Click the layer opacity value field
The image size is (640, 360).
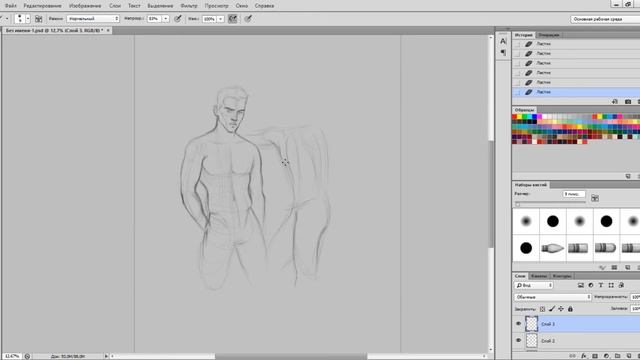pyautogui.click(x=636, y=297)
